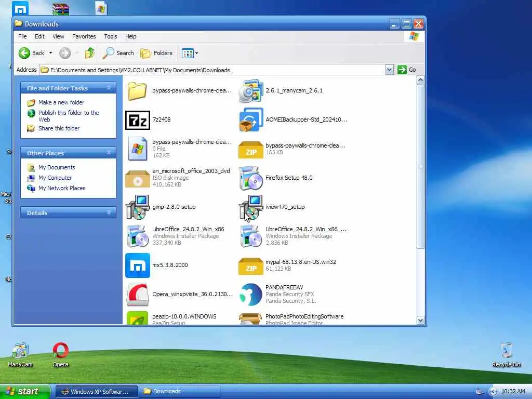The height and width of the screenshot is (399, 532).
Task: Select the en_microsoft_office_2003_dvd ISO icon
Action: click(x=137, y=179)
